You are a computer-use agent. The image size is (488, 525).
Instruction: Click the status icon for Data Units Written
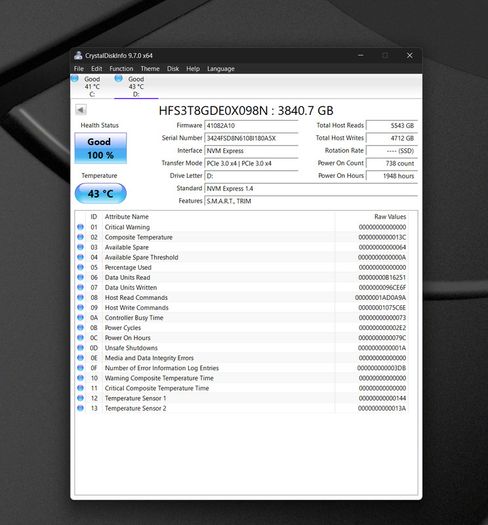[x=80, y=287]
